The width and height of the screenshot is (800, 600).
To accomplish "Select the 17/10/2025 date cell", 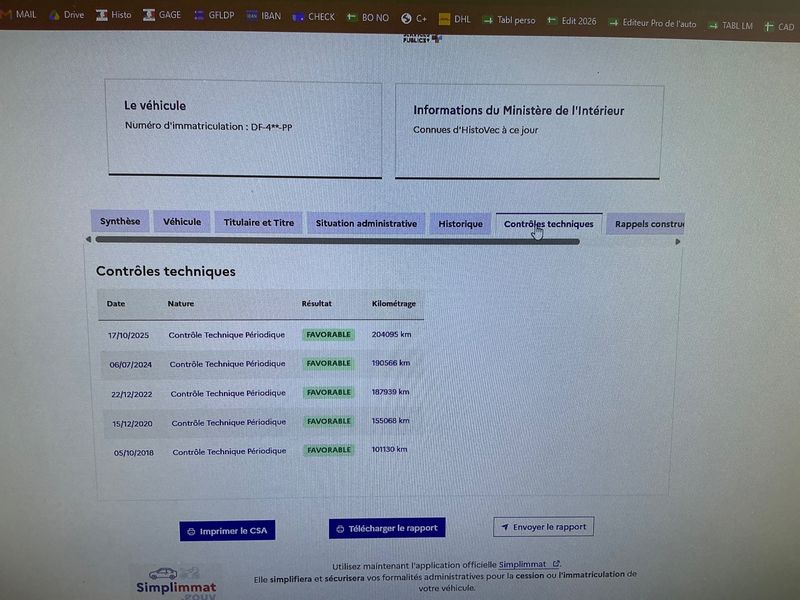I will point(128,335).
